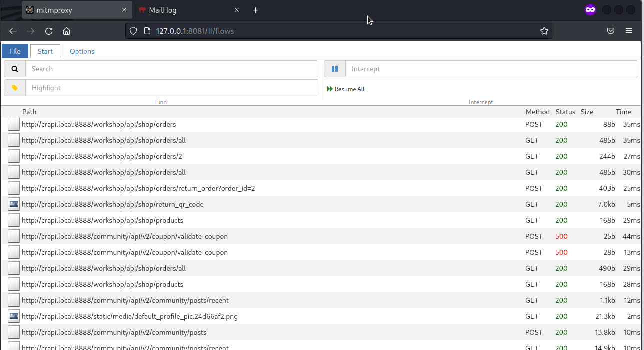Open a new browser tab
The image size is (644, 350).
256,10
